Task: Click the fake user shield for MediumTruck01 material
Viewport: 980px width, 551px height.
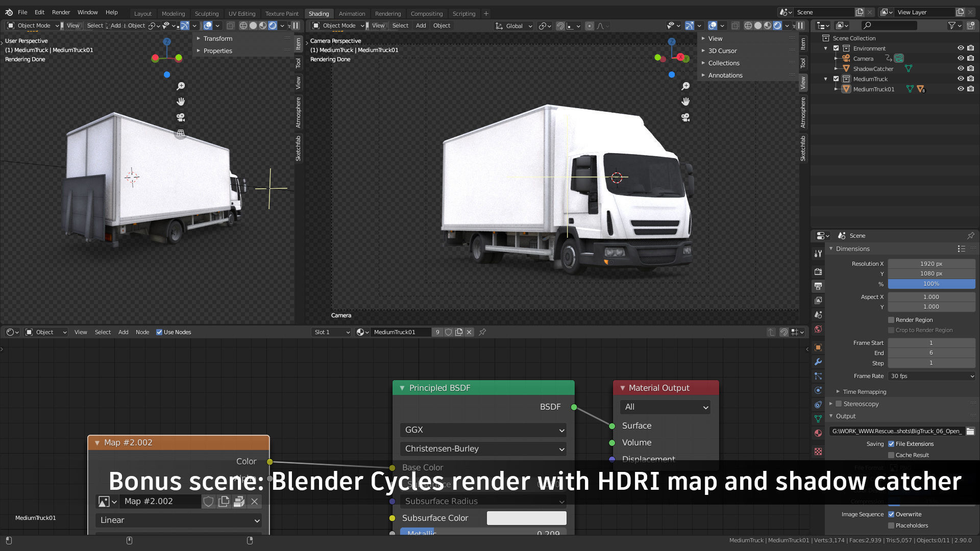Action: tap(448, 332)
